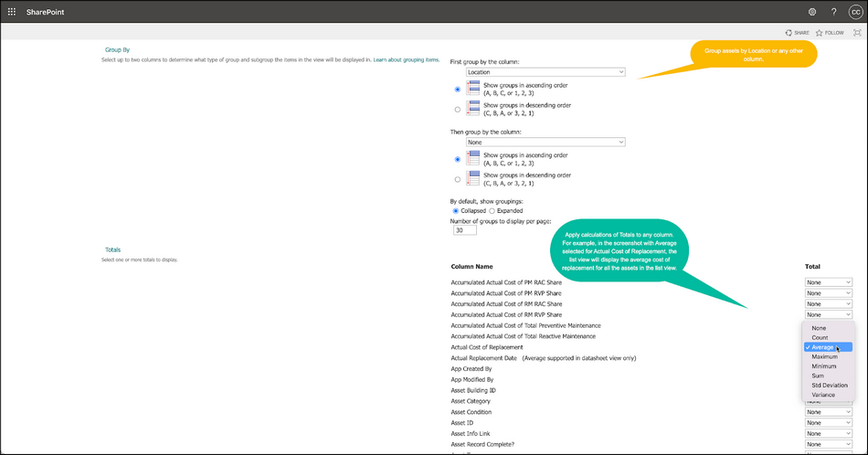
Task: Select Minimum in the Total options list
Action: 828,366
